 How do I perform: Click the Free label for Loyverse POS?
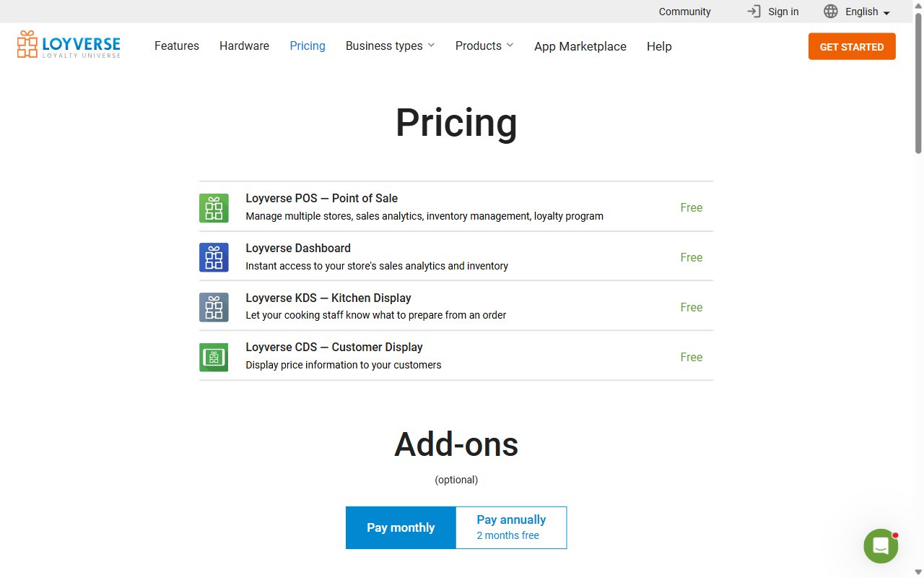pos(691,207)
